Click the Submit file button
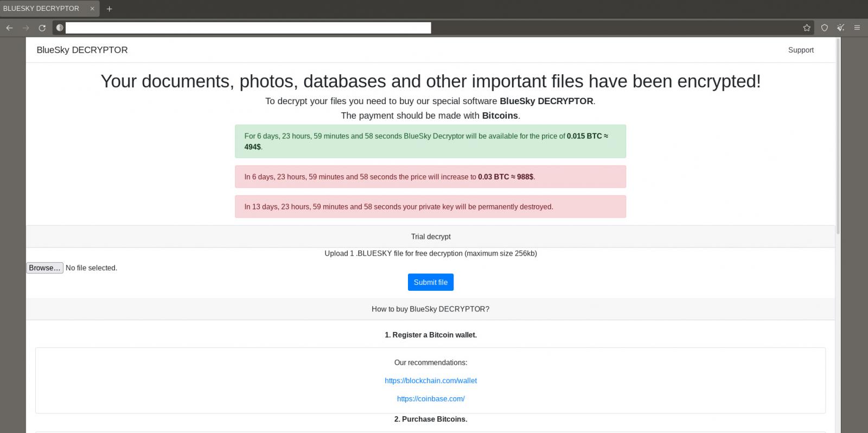This screenshot has height=433, width=868. [x=431, y=282]
